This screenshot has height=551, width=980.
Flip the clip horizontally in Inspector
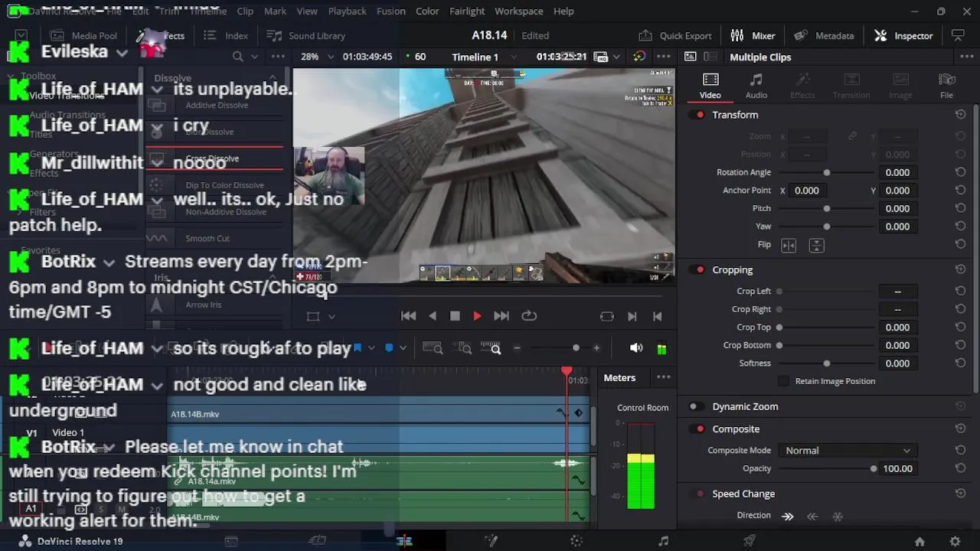[789, 245]
